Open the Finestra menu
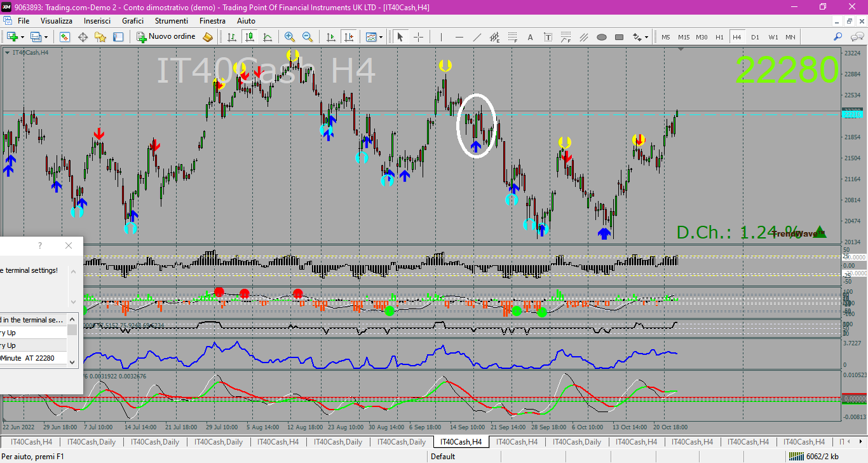 coord(212,21)
